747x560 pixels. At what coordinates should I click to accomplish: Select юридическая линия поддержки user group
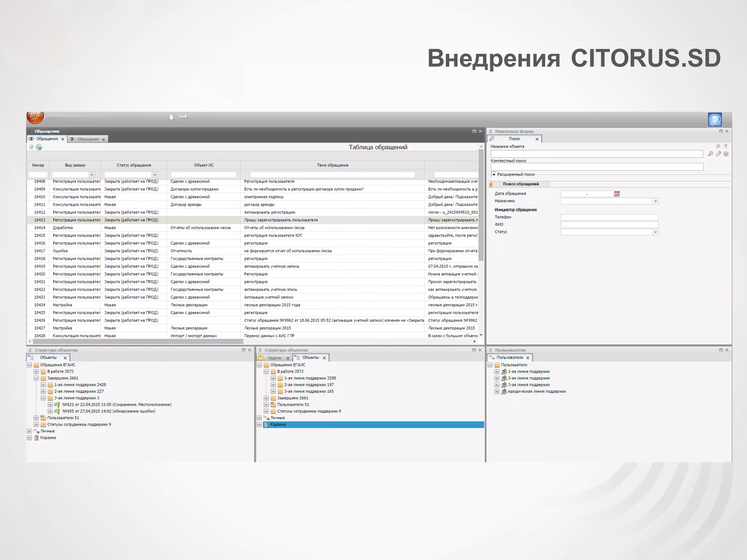[x=537, y=392]
